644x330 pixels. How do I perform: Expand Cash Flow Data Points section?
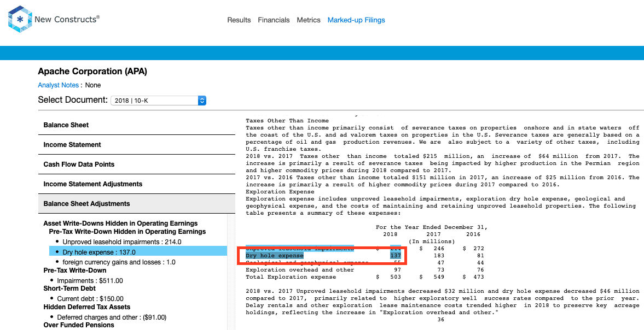point(137,164)
